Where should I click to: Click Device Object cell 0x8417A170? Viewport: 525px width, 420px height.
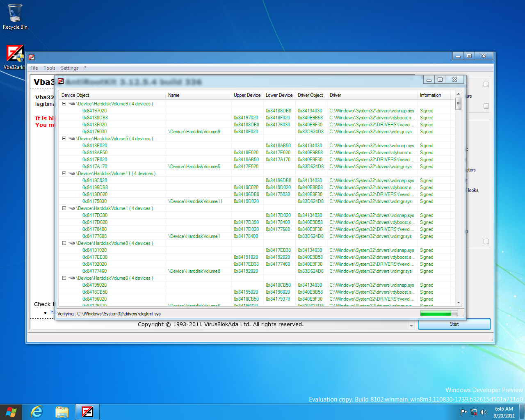[x=95, y=167]
